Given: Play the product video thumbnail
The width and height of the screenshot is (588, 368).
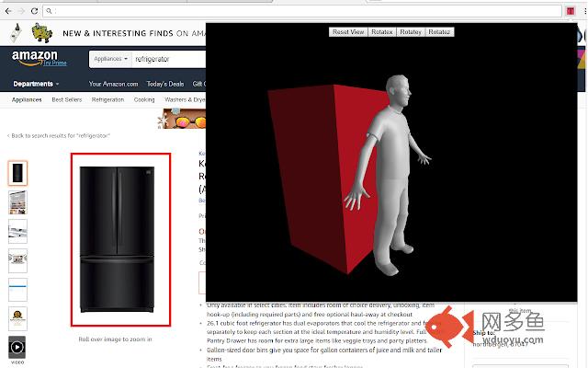Looking at the screenshot, I should click(17, 348).
